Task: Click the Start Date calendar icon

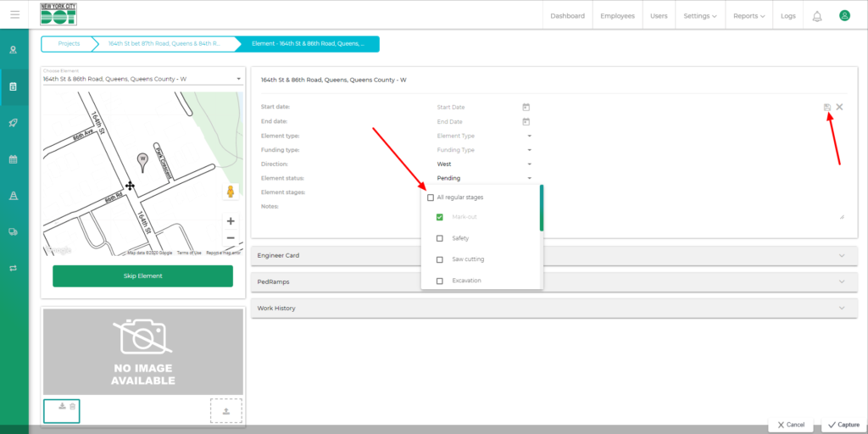Action: [x=526, y=107]
